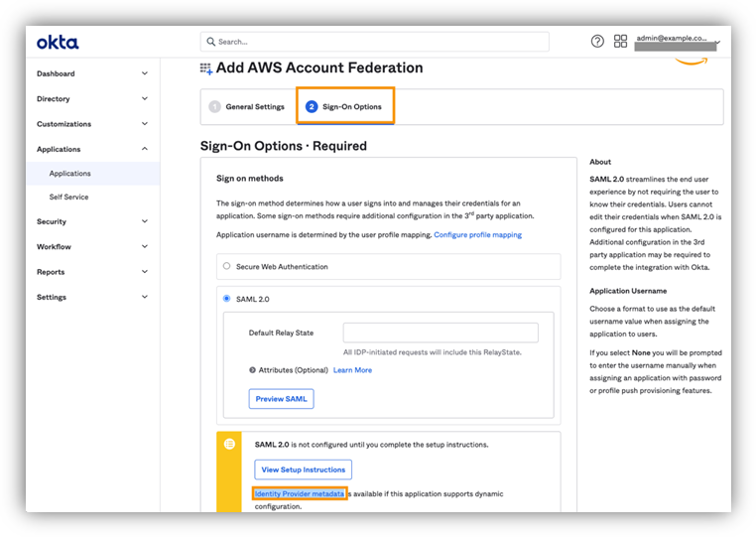This screenshot has width=756, height=537.
Task: Switch to the Sign-On Options tab
Action: (x=345, y=106)
